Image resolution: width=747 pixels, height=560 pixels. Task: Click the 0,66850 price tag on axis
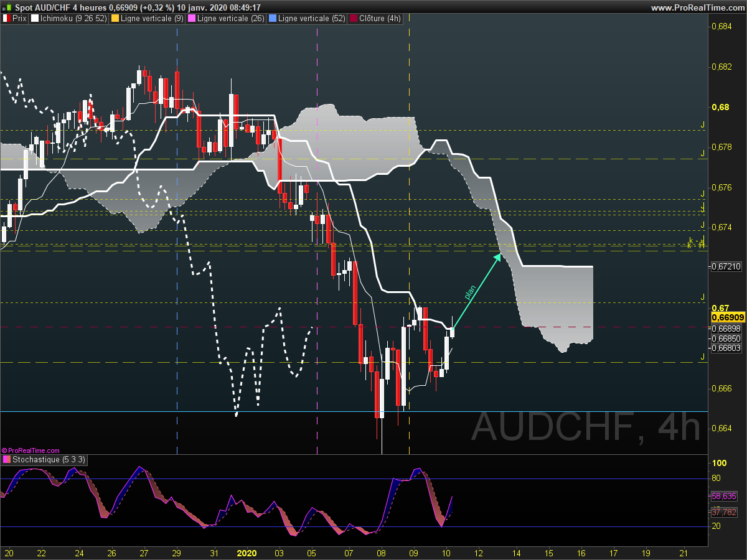coord(726,338)
